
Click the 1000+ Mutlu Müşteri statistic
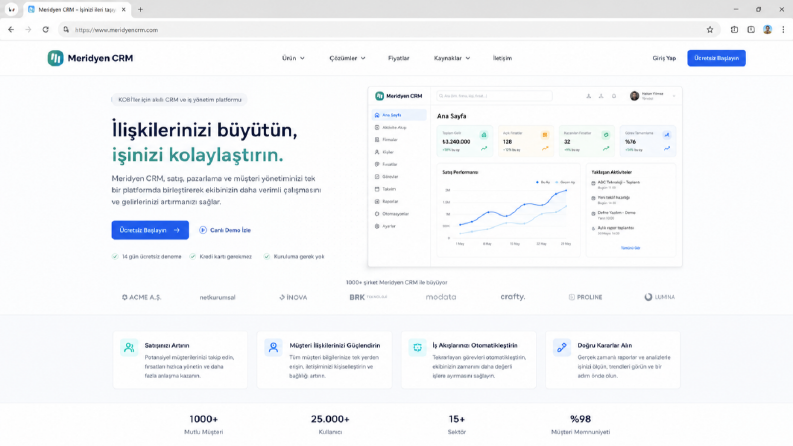tap(203, 425)
